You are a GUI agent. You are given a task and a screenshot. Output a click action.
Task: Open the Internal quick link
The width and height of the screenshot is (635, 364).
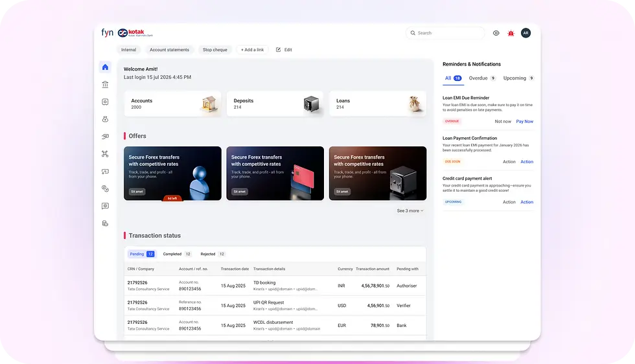129,50
